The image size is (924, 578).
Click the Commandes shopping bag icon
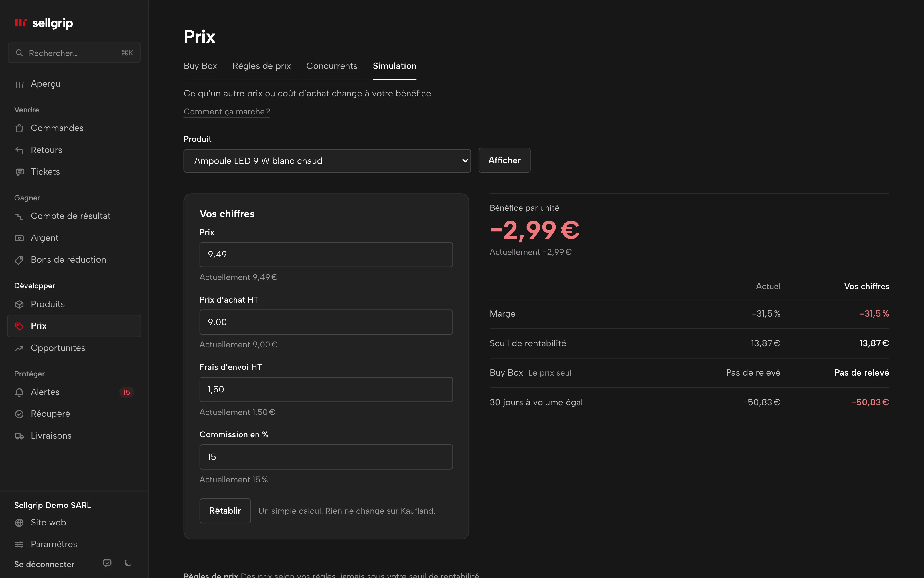pos(19,128)
